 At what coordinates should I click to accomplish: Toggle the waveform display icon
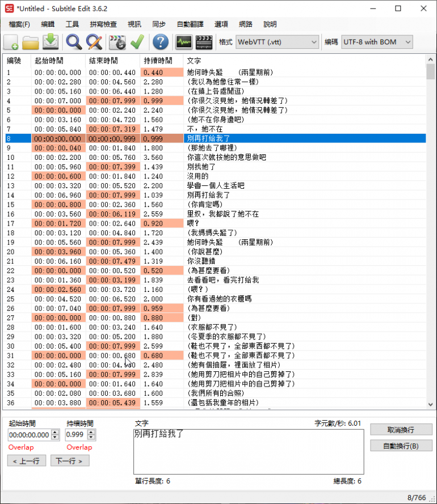pyautogui.click(x=184, y=42)
